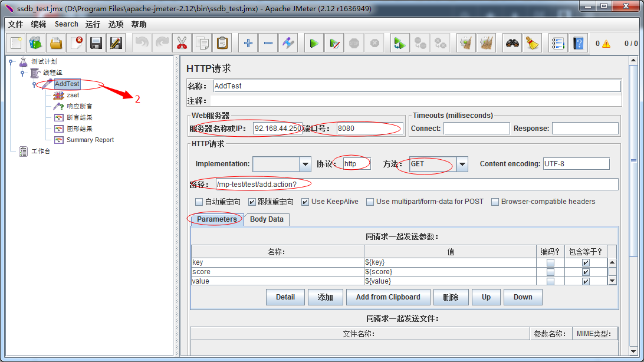
Task: Open Help with question mark icon
Action: point(579,42)
